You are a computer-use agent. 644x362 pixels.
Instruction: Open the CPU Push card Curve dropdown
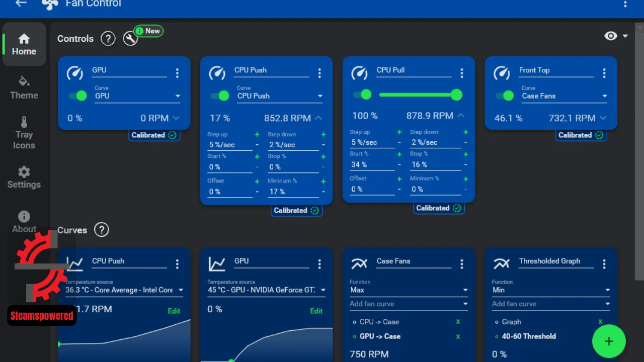[280, 96]
